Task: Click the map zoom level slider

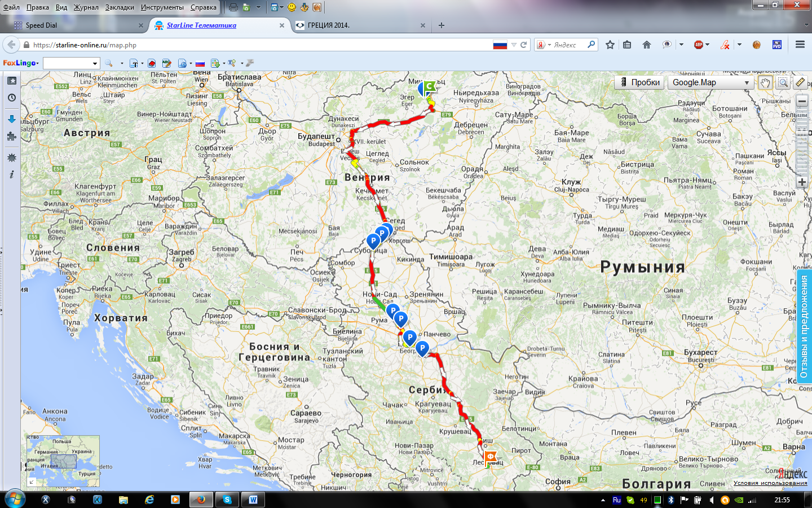Action: pyautogui.click(x=802, y=141)
